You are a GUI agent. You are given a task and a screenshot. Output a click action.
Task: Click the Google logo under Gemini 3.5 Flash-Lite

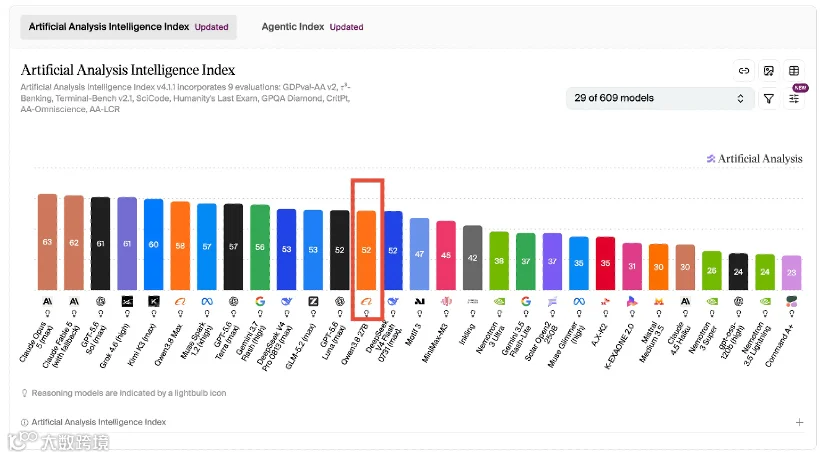click(526, 301)
